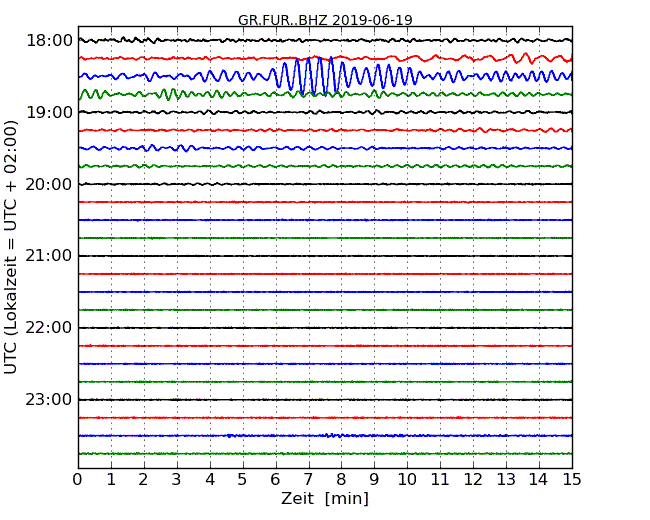Image resolution: width=650 pixels, height=520 pixels.
Task: Click the x-axis tick label 7
Action: point(308,479)
